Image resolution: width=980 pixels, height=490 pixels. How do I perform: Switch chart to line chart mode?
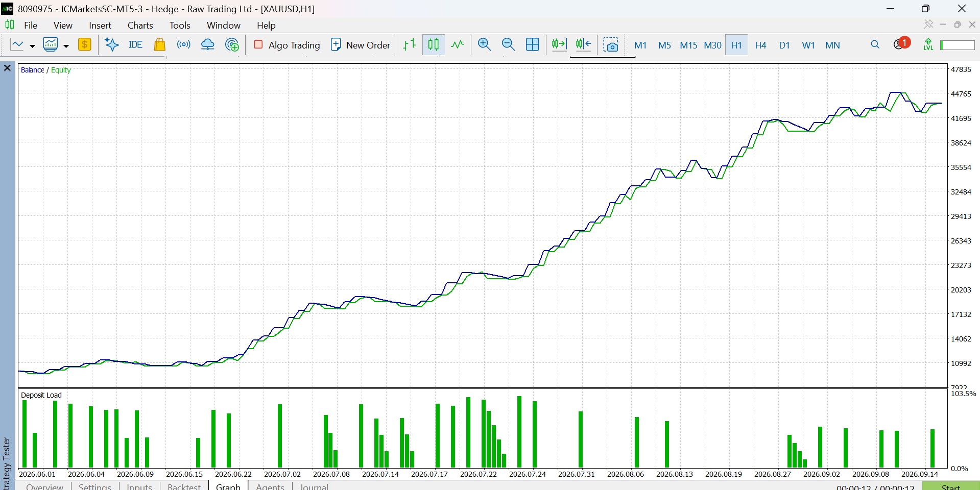pos(458,45)
